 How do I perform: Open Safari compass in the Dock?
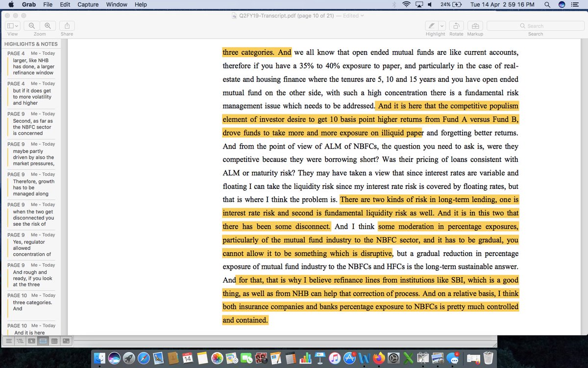[144, 358]
